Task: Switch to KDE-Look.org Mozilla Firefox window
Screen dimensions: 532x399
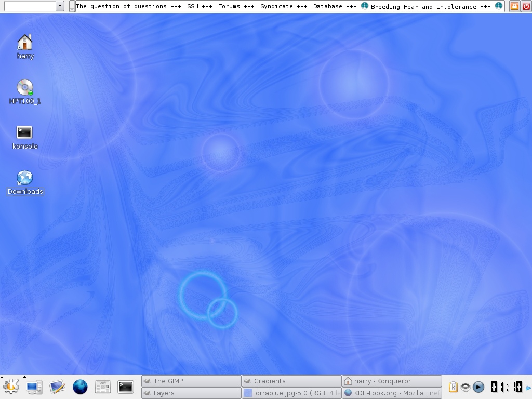Action: coord(392,393)
